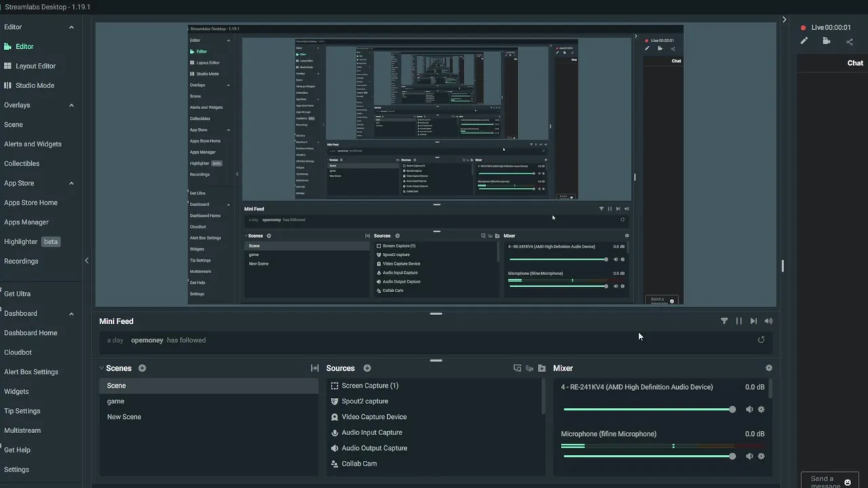Adjust fifine Microphone volume slider
The width and height of the screenshot is (868, 488).
648,456
